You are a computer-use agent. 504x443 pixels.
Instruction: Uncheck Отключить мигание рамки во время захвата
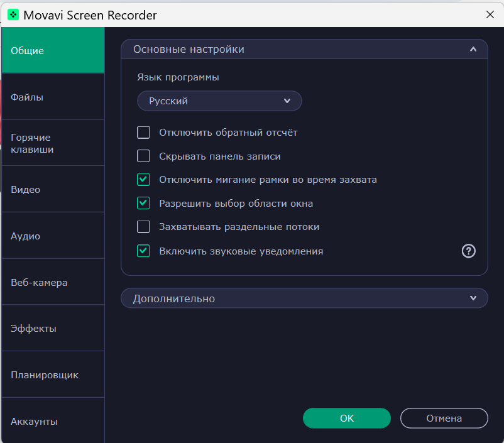143,180
